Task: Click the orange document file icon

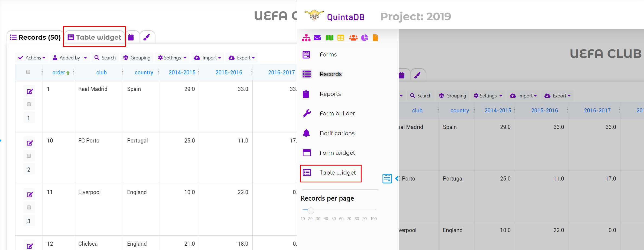Action: pos(375,38)
